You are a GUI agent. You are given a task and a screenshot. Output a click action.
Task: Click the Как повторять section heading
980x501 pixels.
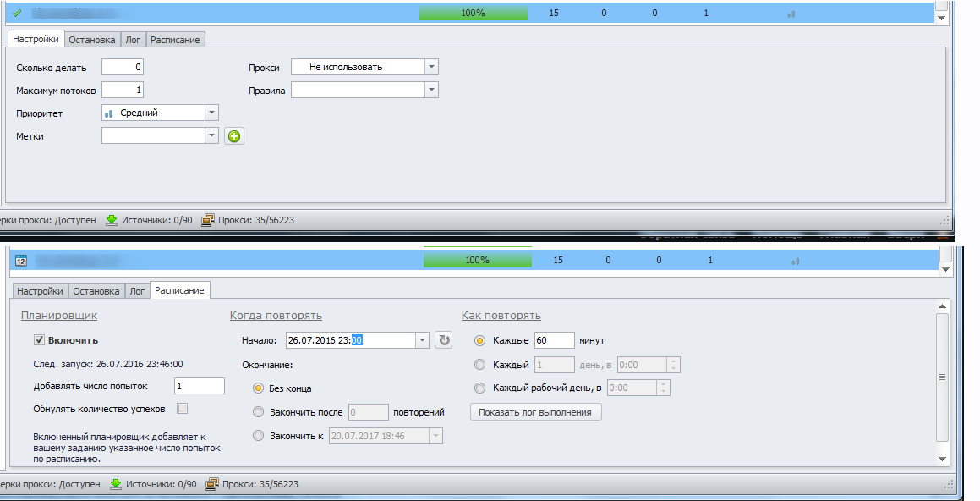501,316
